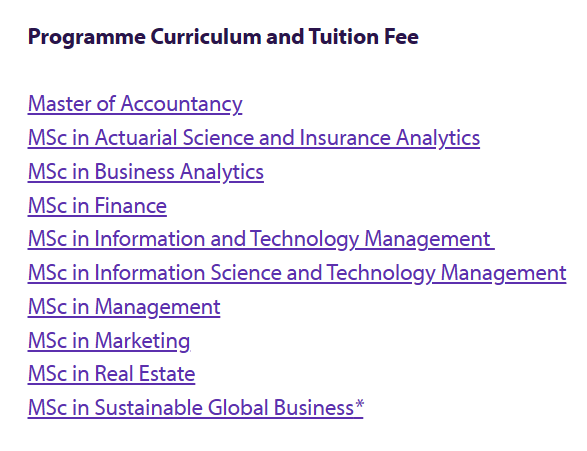Check the Real Estate programme curriculum
The height and width of the screenshot is (451, 587).
[112, 374]
